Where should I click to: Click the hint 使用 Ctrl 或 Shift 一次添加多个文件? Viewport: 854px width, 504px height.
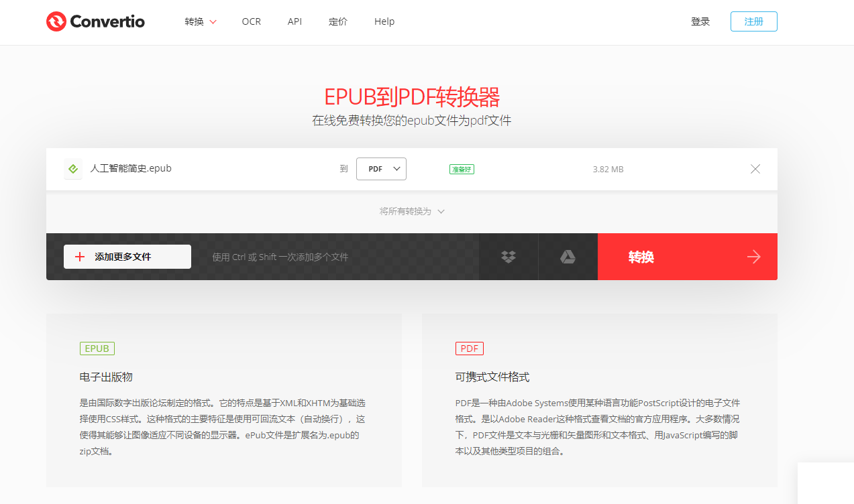pyautogui.click(x=280, y=257)
